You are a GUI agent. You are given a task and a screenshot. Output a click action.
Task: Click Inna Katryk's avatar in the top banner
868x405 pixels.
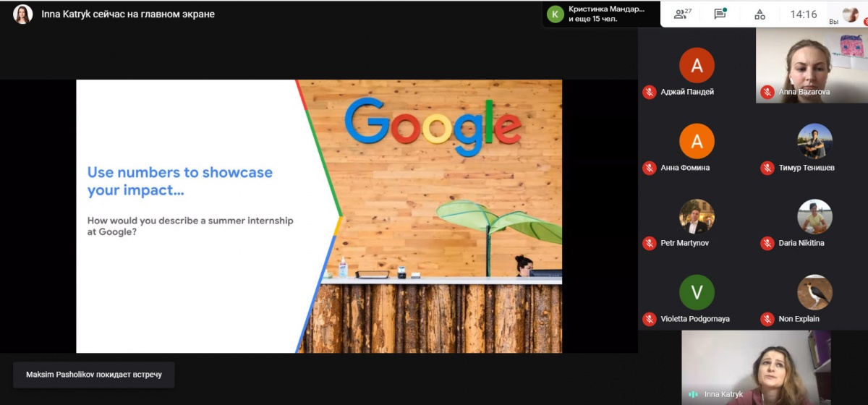click(x=22, y=14)
